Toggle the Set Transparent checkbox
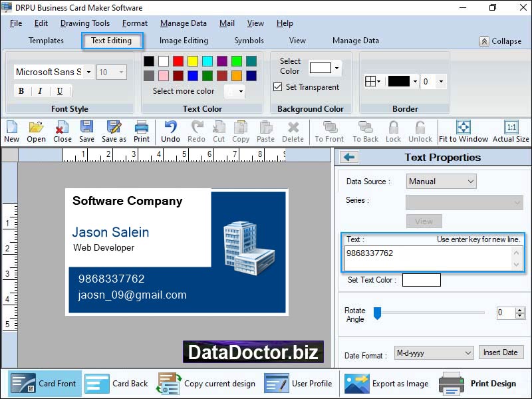This screenshot has width=532, height=399. coord(278,87)
